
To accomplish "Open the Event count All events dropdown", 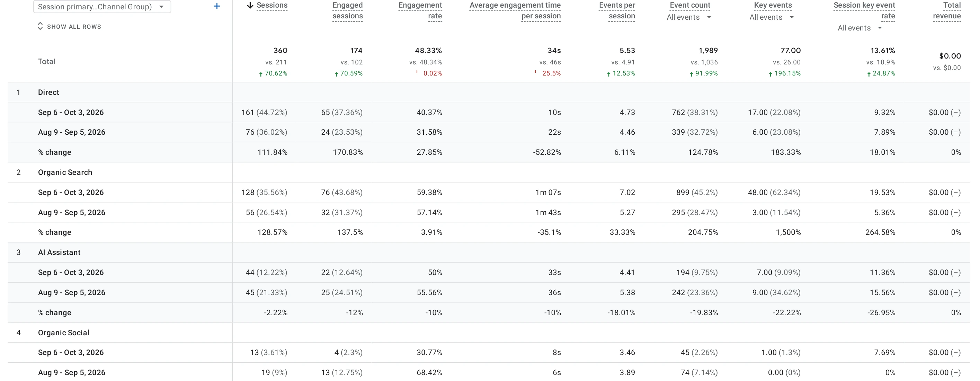I will (688, 17).
